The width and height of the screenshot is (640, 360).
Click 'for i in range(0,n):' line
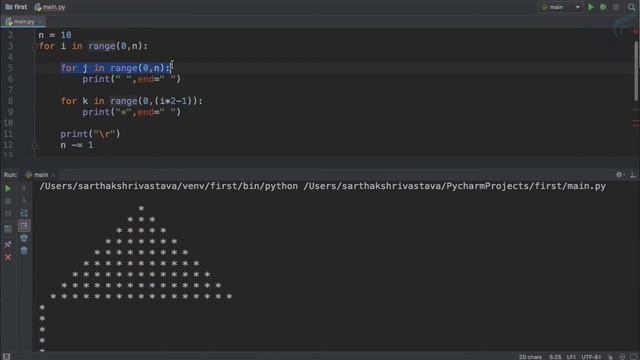[93, 46]
